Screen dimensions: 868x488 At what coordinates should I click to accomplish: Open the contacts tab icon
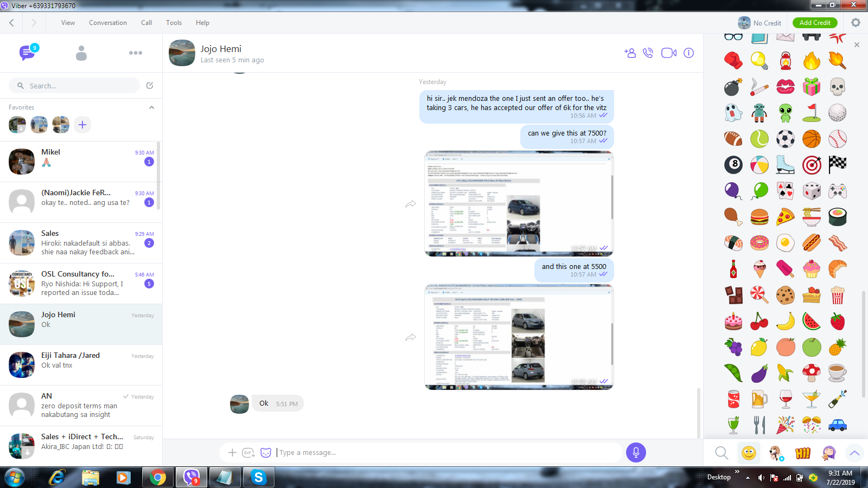[81, 53]
